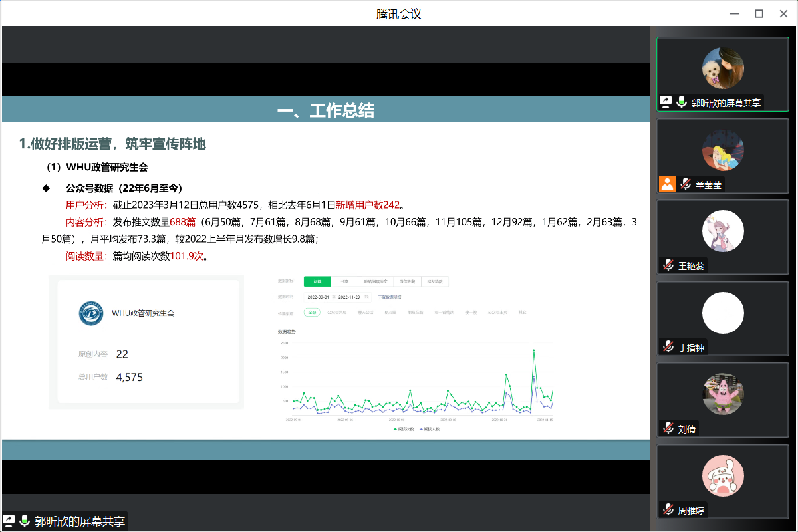Click the red text 688篇
Screen dimensions: 798x532
(182, 222)
